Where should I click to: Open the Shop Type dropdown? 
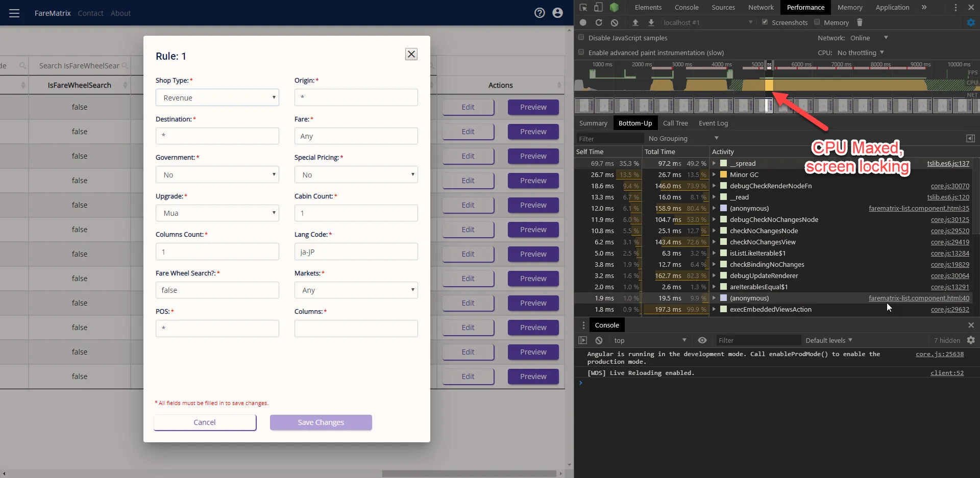pos(217,97)
